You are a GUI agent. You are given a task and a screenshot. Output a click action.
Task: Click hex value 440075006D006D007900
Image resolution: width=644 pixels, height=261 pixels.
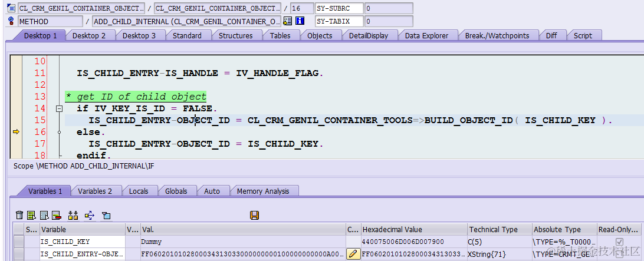(413, 242)
